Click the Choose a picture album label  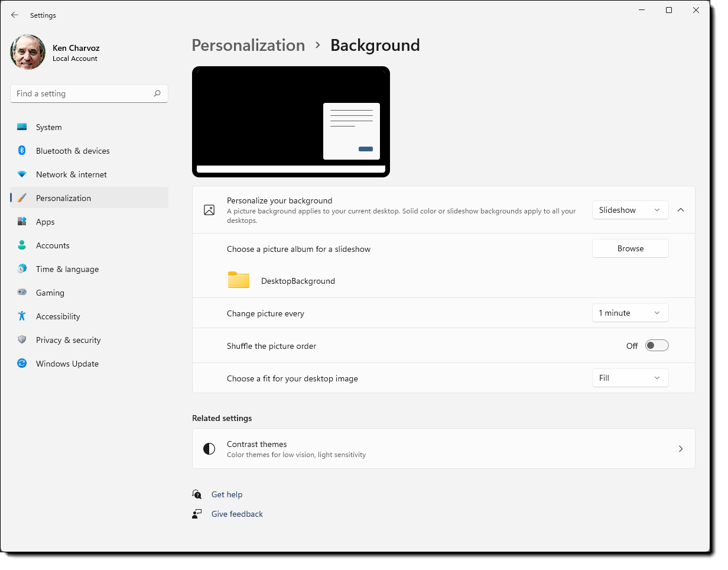coord(298,249)
